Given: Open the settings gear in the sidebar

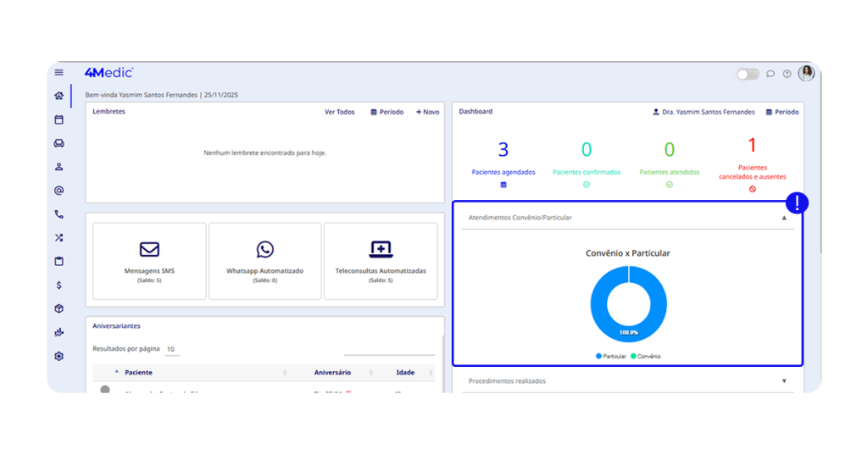Looking at the screenshot, I should point(59,357).
